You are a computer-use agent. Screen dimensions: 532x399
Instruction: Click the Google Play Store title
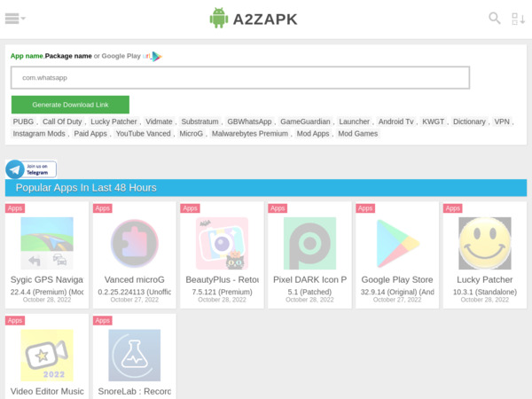(x=397, y=280)
